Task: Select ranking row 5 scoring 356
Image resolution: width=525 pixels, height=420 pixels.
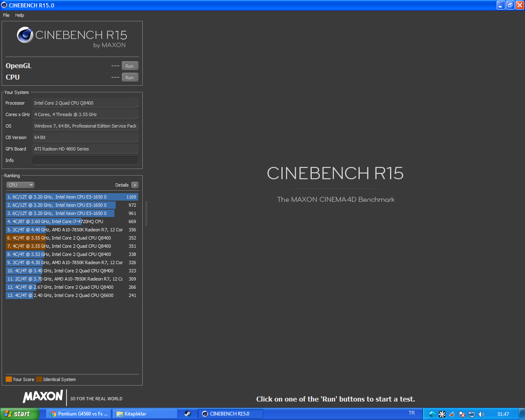Action: click(x=72, y=230)
